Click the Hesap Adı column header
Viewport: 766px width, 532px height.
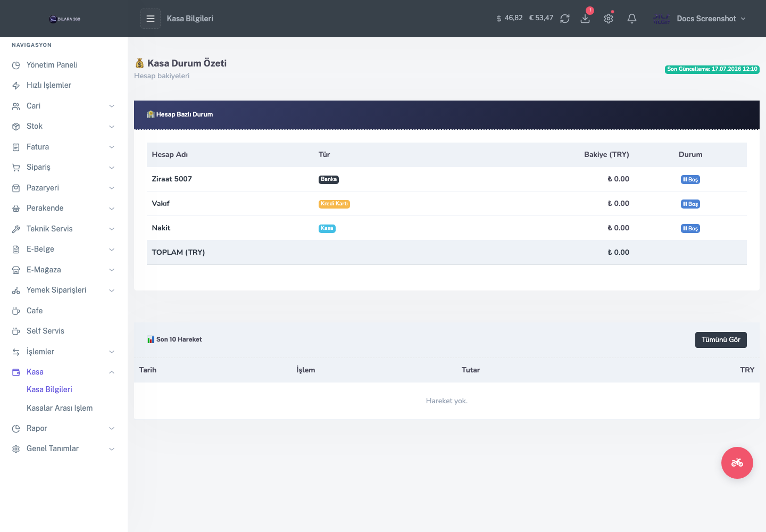[170, 154]
